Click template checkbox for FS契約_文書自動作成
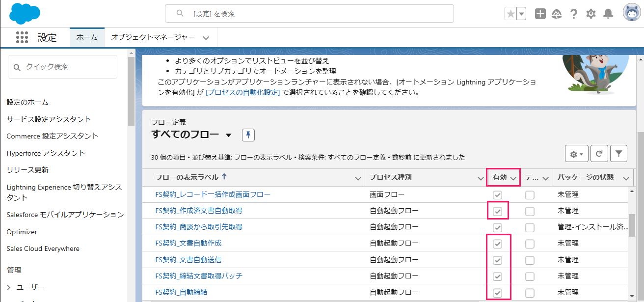Image resolution: width=644 pixels, height=302 pixels. (530, 244)
